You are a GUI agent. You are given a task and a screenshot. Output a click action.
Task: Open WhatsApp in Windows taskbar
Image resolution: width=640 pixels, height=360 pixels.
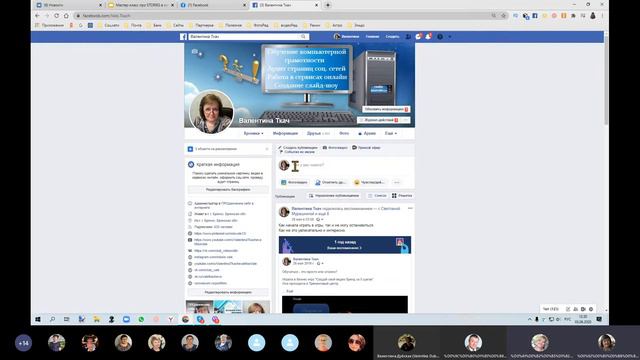141,319
